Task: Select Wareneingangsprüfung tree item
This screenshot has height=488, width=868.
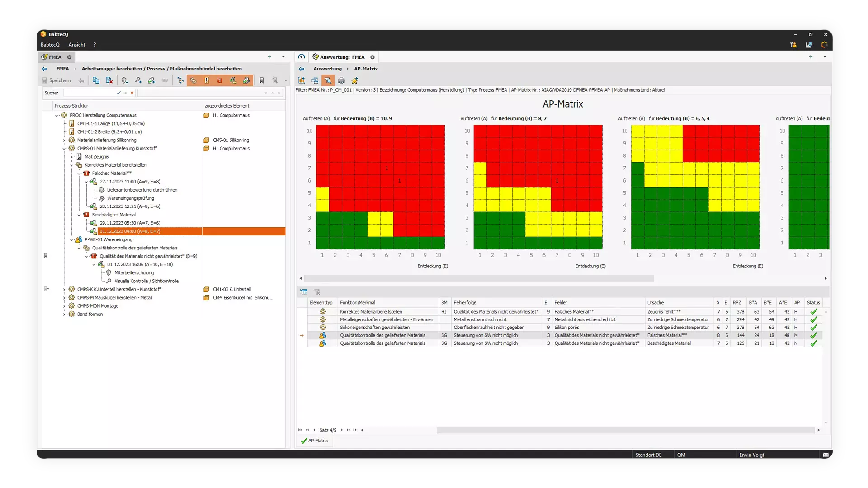Action: click(x=130, y=198)
